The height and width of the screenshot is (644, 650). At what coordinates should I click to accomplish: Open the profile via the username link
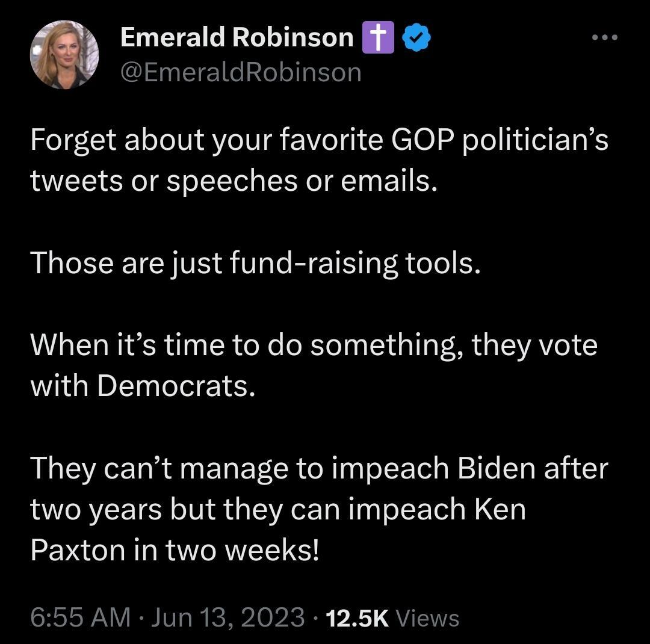coord(241,71)
